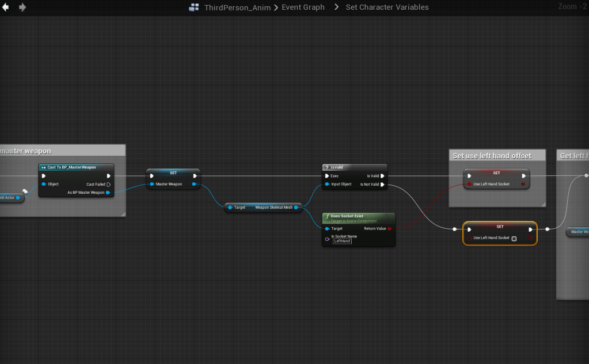Click the LeftHand socket name field
589x364 pixels.
pyautogui.click(x=343, y=242)
